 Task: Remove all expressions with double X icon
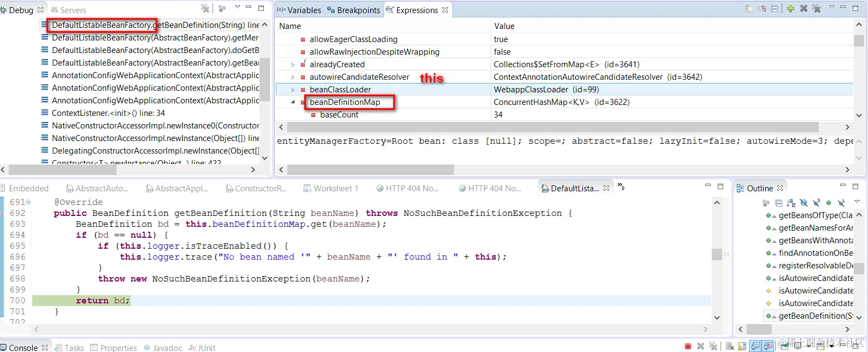(x=817, y=9)
